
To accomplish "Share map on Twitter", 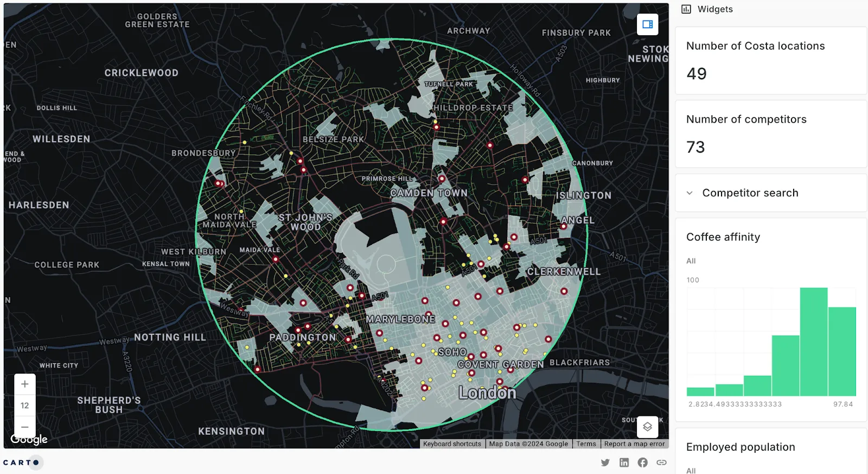I will pyautogui.click(x=605, y=463).
